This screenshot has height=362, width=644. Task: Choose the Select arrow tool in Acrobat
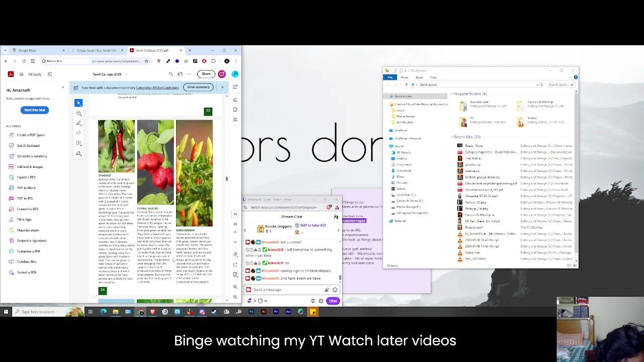pyautogui.click(x=78, y=103)
